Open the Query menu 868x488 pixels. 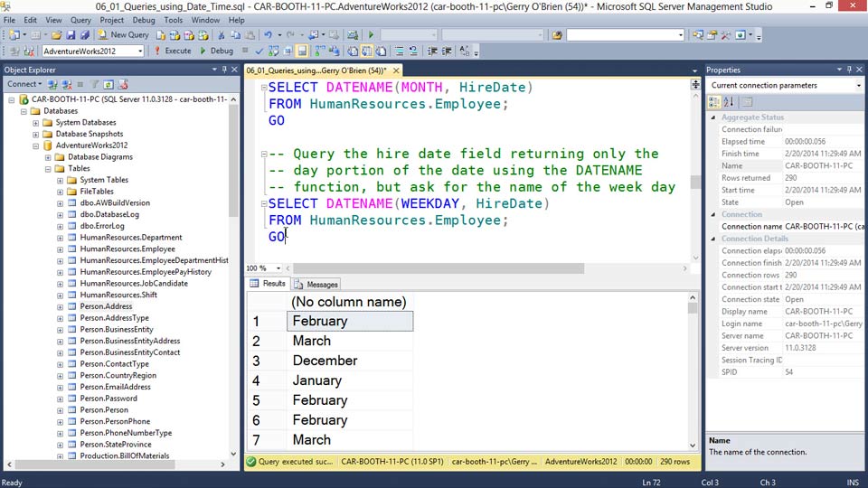tap(80, 20)
